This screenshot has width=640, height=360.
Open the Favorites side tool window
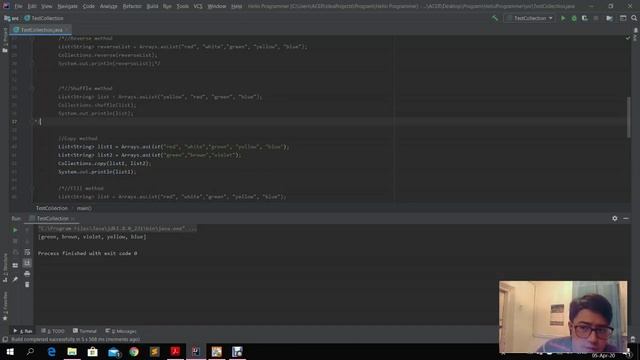(x=5, y=306)
